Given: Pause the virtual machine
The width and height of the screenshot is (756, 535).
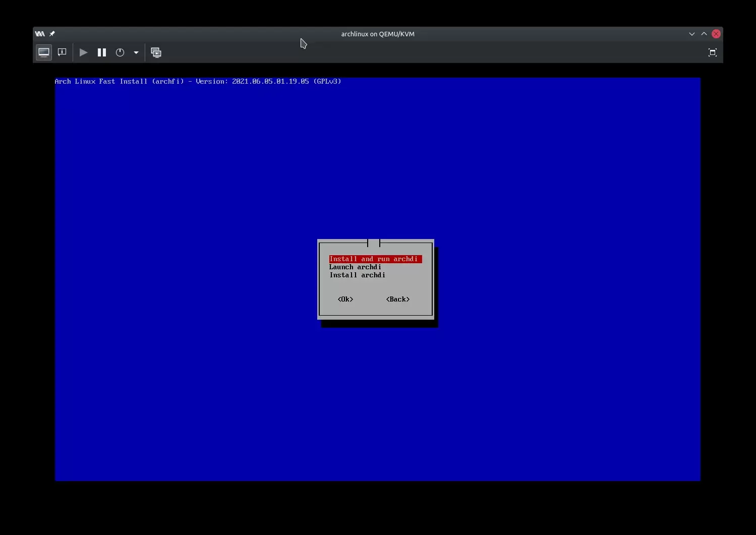Looking at the screenshot, I should (x=102, y=52).
